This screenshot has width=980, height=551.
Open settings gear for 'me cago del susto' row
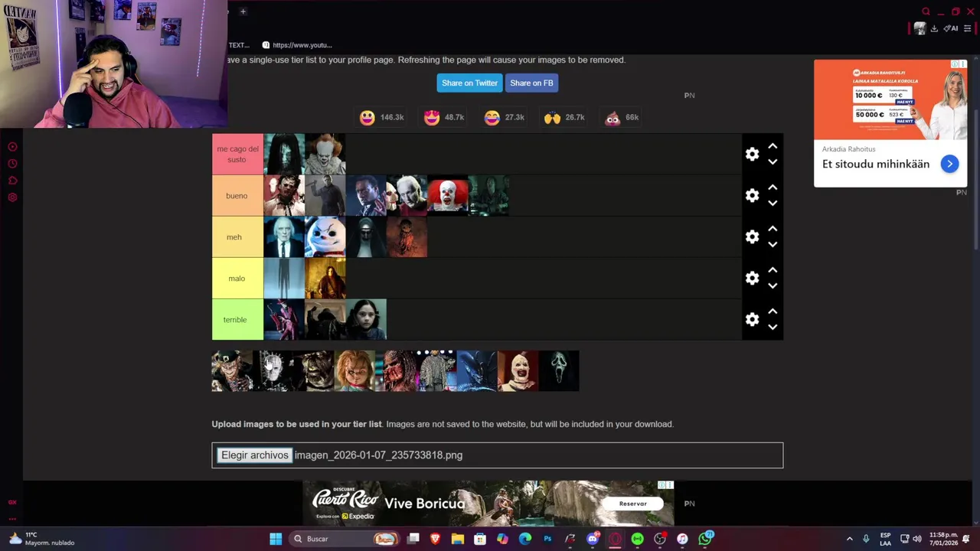point(752,155)
